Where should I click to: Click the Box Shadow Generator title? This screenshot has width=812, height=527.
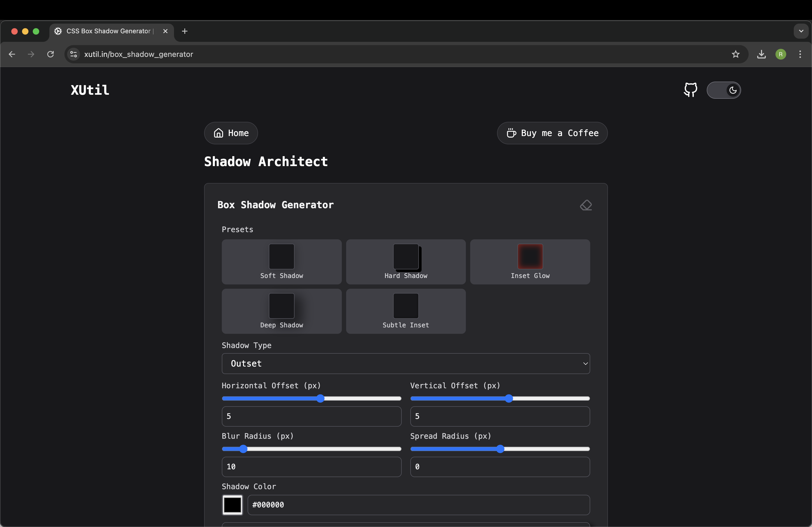click(275, 205)
